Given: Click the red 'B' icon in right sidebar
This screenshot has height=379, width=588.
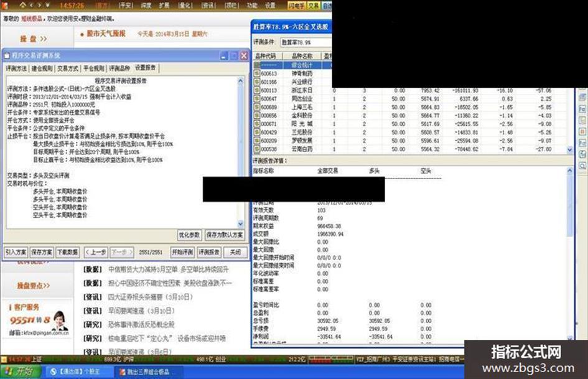Looking at the screenshot, I should (x=582, y=132).
